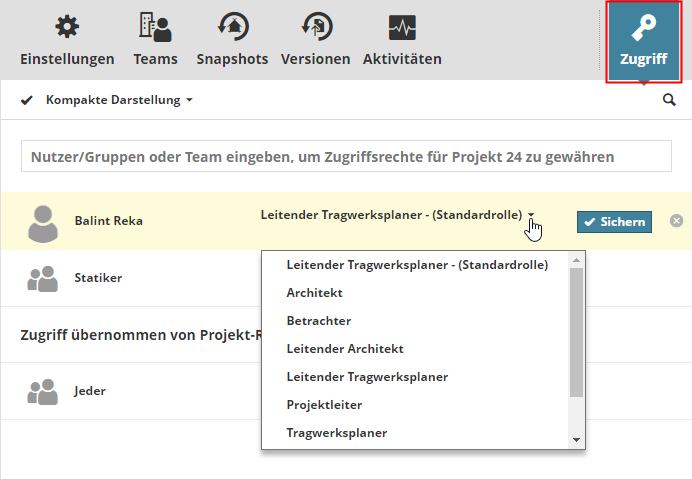The image size is (692, 479).
Task: Open the Teams icon in toolbar
Action: (155, 28)
